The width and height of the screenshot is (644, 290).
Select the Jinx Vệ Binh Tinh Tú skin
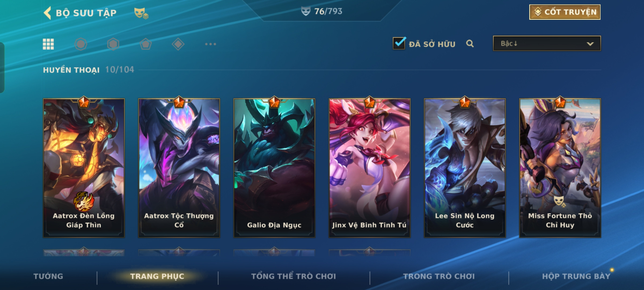pos(369,168)
